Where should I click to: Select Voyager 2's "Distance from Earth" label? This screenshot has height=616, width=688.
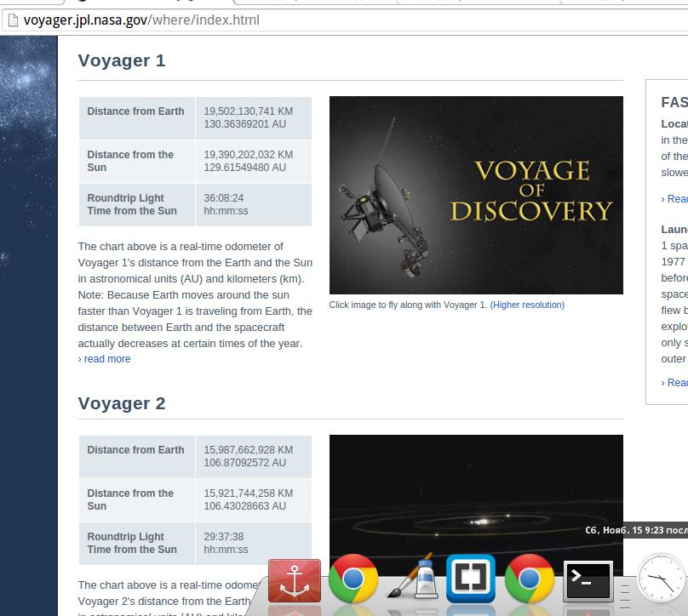click(x=135, y=450)
